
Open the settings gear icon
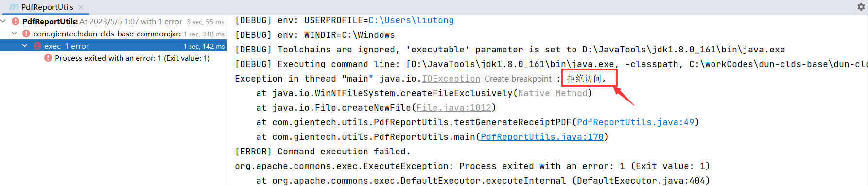861,7
